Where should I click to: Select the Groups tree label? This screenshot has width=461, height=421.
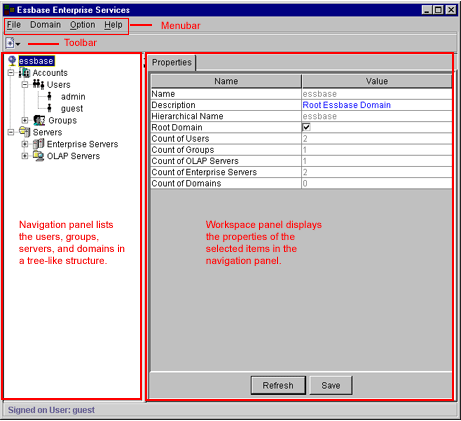pyautogui.click(x=63, y=120)
